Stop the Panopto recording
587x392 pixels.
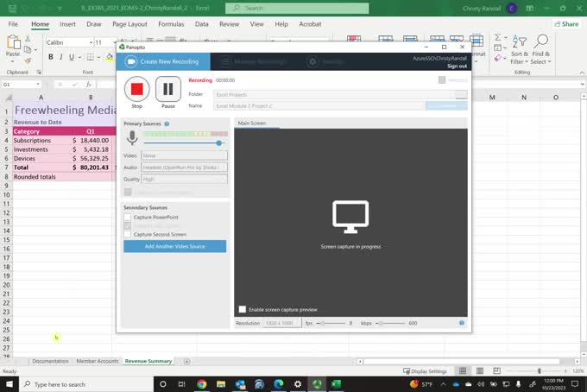[x=137, y=89]
